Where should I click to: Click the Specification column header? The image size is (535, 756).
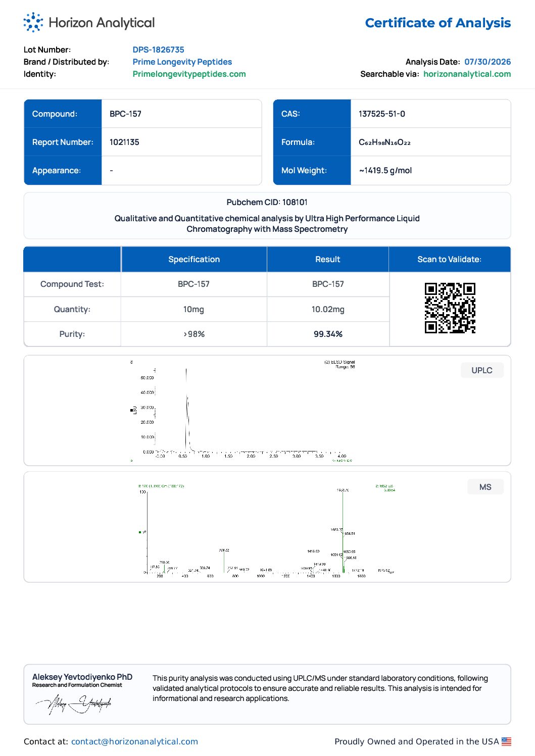coord(194,259)
